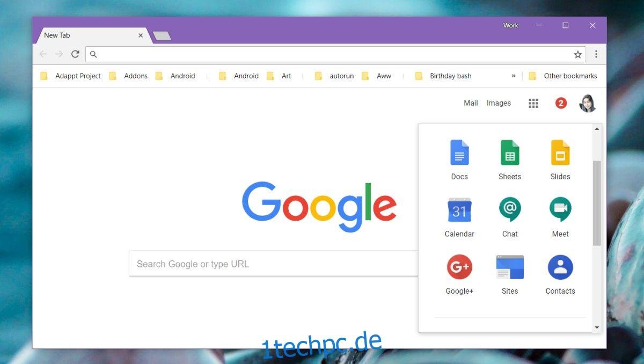Switch the Work profile
The image size is (644, 364).
pos(511,25)
